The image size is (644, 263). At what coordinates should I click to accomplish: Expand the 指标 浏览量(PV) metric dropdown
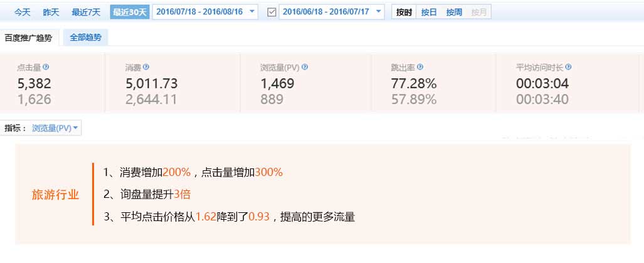55,128
